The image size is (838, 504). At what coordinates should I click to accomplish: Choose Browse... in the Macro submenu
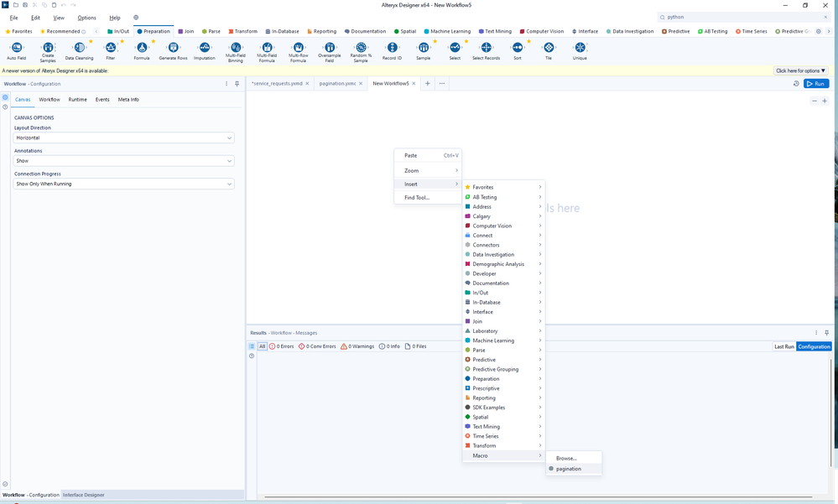[574, 459]
